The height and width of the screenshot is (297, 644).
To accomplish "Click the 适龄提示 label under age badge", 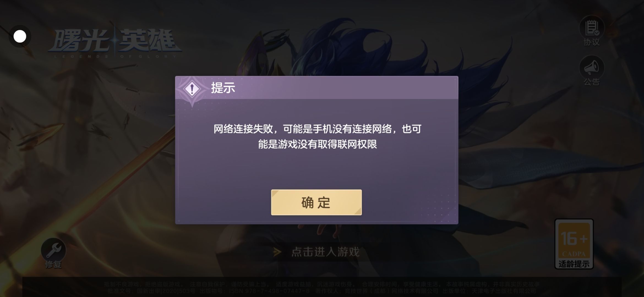I will click(574, 264).
